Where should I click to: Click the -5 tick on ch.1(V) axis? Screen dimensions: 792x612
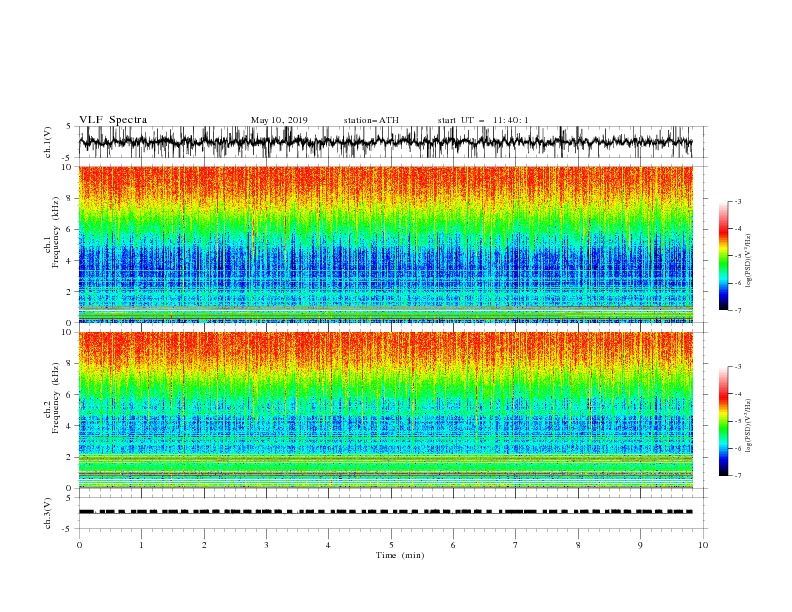(x=68, y=158)
